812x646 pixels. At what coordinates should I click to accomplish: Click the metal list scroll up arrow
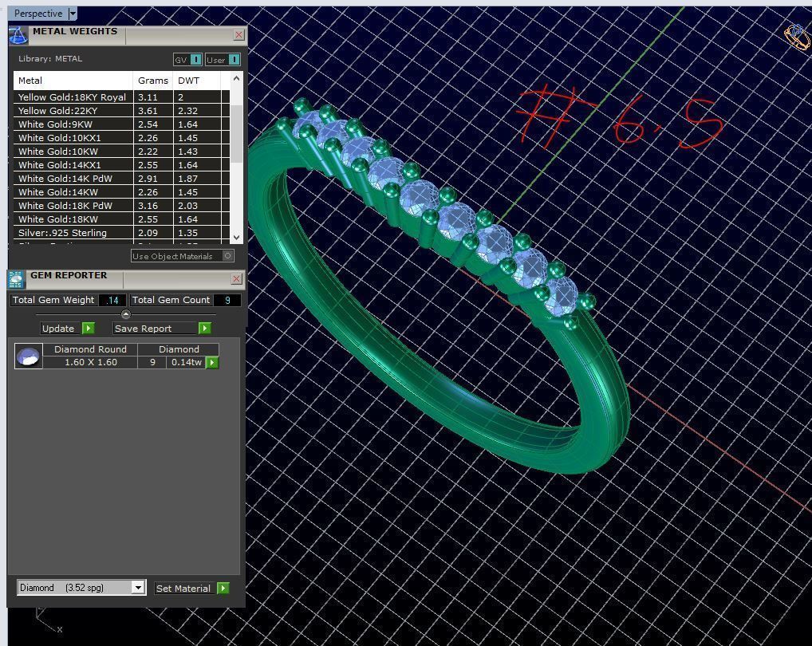pos(236,78)
